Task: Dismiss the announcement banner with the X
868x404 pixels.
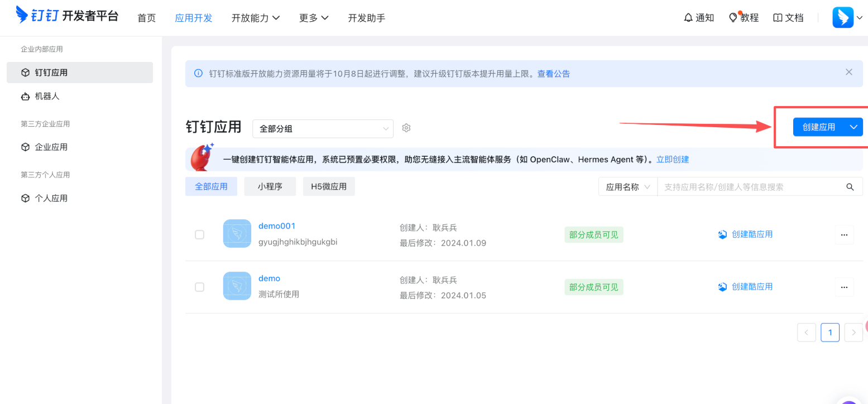Action: 849,72
